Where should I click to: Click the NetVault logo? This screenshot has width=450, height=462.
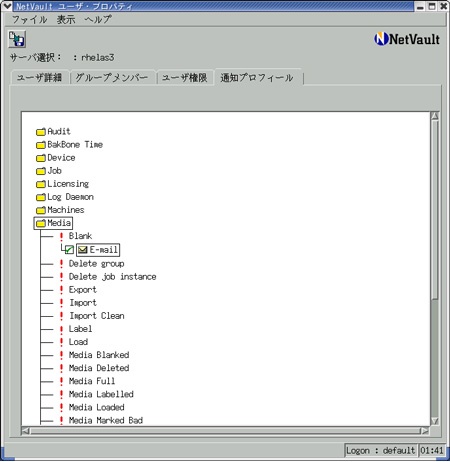point(407,39)
